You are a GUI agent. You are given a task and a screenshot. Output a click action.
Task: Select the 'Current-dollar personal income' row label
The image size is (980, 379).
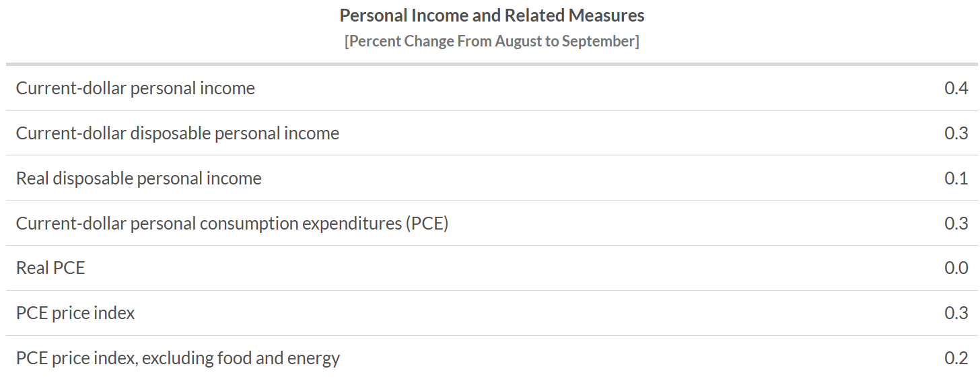(135, 88)
